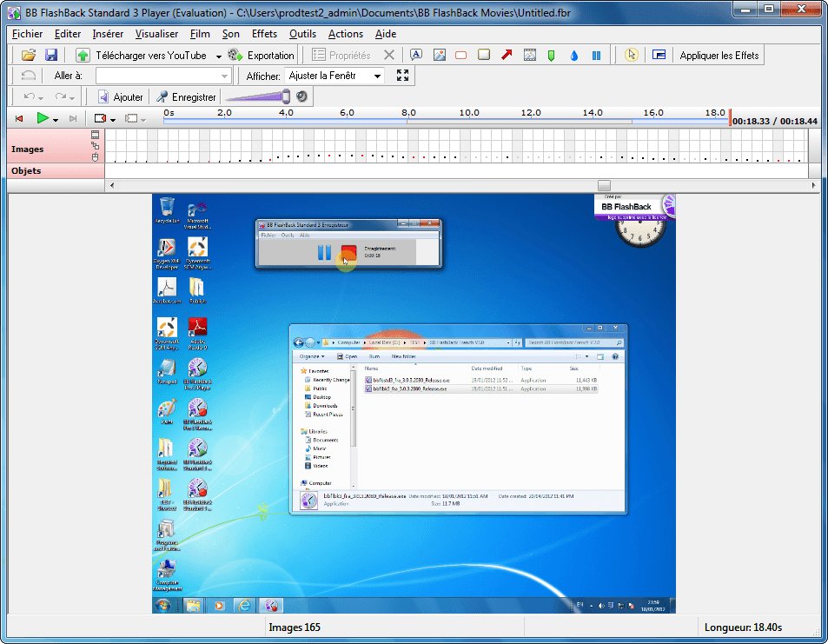Click the blue water drop blur icon
Viewport: 828px width, 644px height.
(x=574, y=56)
